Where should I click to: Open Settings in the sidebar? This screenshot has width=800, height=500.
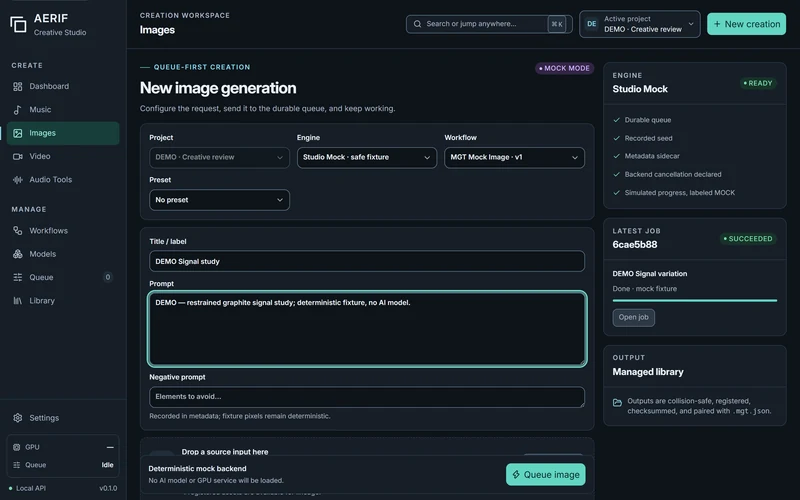63,418
